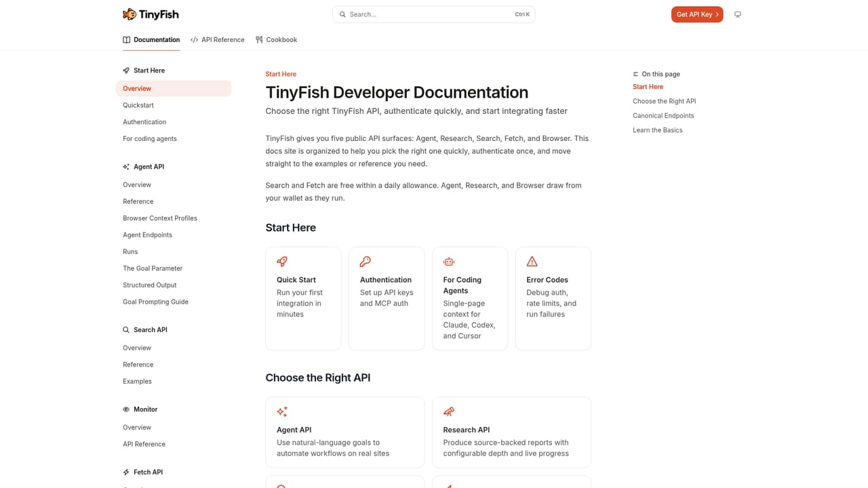Image resolution: width=868 pixels, height=488 pixels.
Task: Click the Agent API sparkles sidebar icon
Action: [x=126, y=167]
